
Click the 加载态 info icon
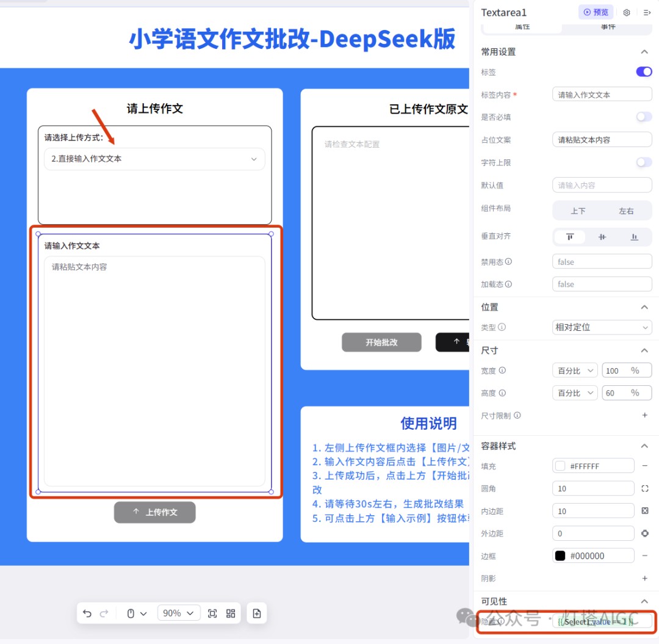tap(508, 284)
